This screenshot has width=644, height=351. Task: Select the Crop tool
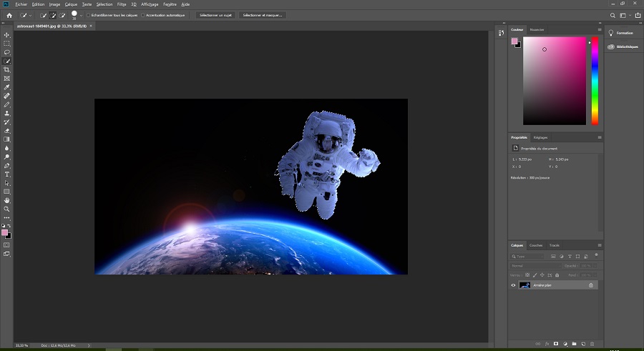[x=6, y=70]
